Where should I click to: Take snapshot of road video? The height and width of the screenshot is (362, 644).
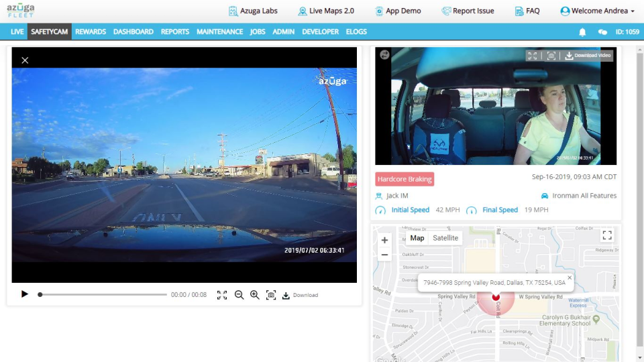click(271, 295)
